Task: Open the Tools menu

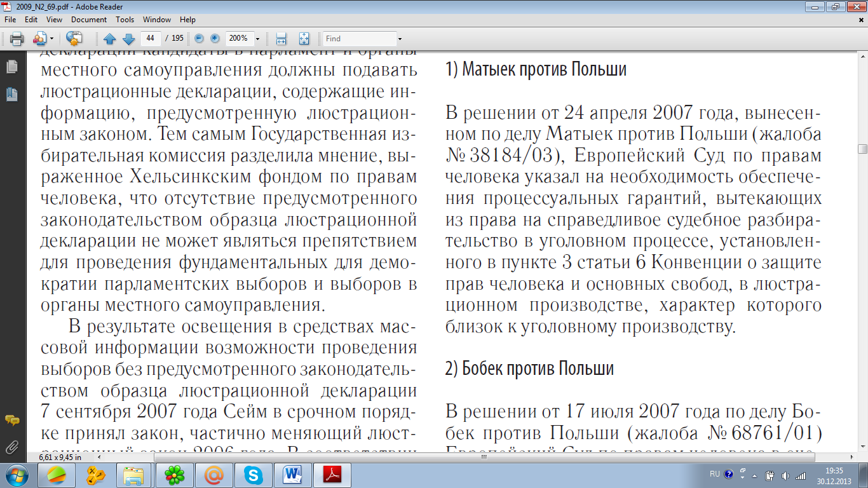Action: click(125, 20)
